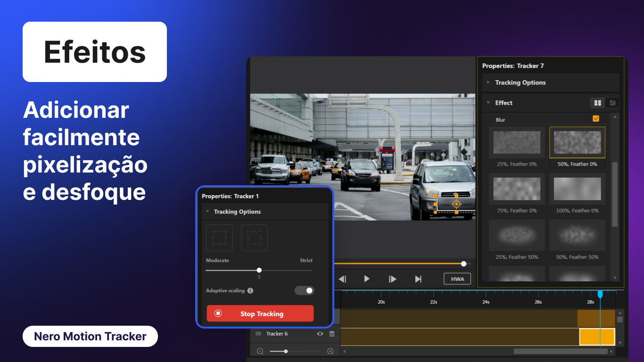Choose the 50%, Feather 0% blur preset
644x362 pixels.
[x=578, y=142]
